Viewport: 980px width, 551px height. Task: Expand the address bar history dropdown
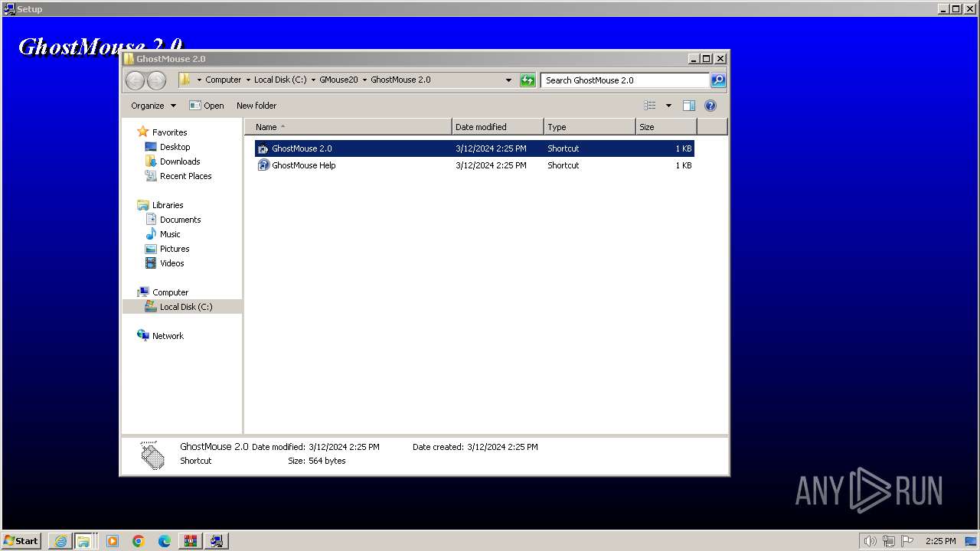(x=508, y=80)
